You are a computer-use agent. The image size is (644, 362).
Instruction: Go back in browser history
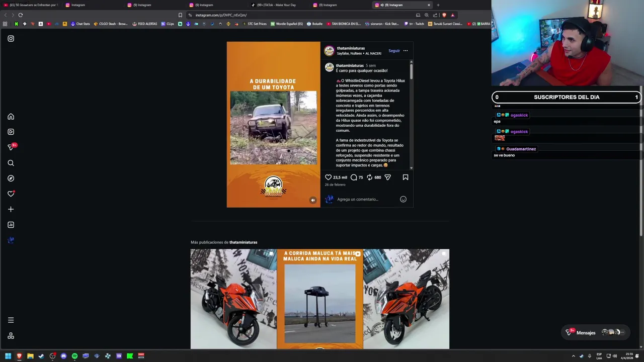(x=6, y=15)
